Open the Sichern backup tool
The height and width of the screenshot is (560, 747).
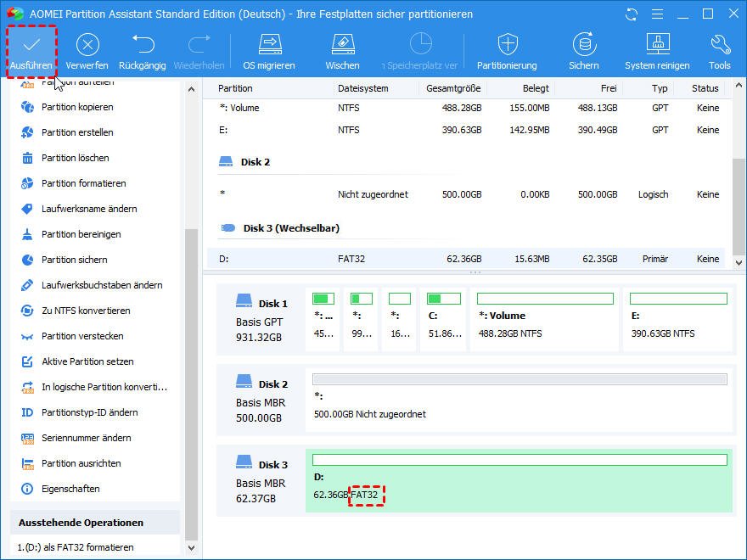click(583, 50)
